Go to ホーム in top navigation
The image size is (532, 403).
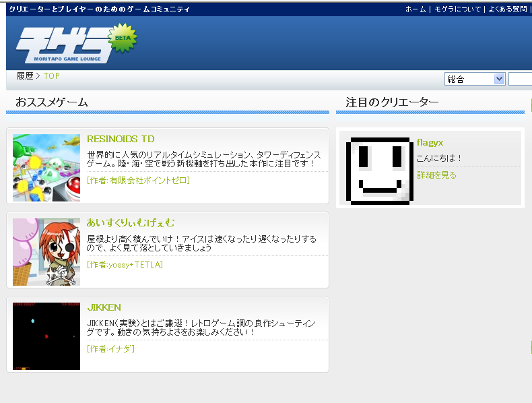click(415, 9)
